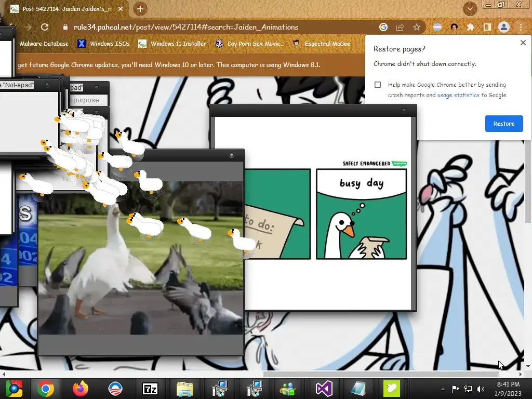Open the Malware Database bookmark

44,44
